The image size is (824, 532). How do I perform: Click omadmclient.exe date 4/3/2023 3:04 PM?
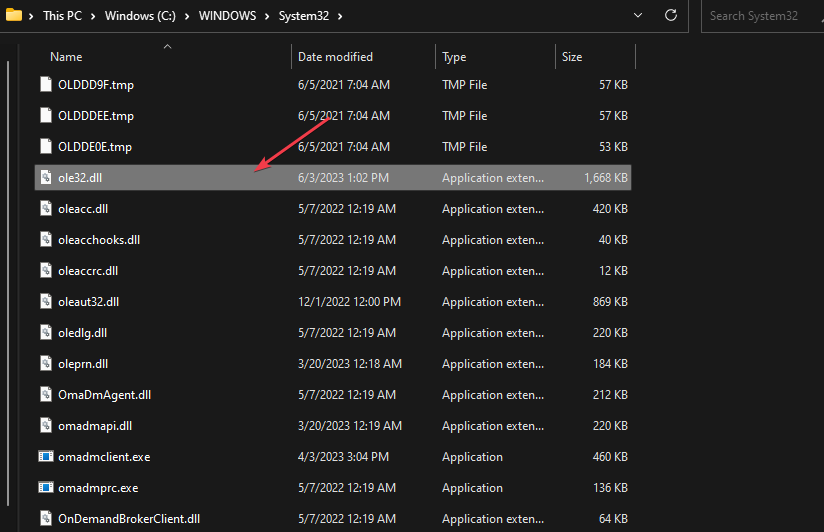pos(343,457)
